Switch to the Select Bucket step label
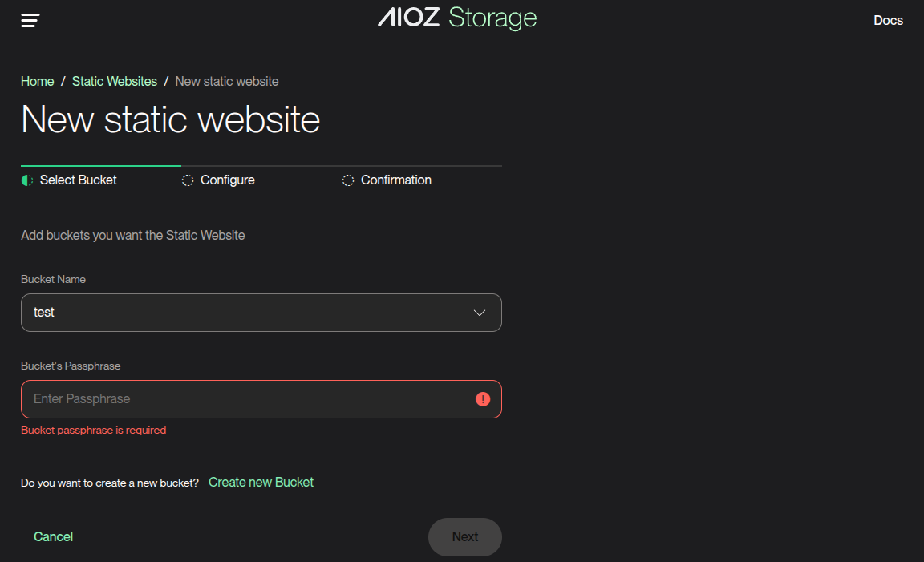Viewport: 924px width, 562px height. 78,180
